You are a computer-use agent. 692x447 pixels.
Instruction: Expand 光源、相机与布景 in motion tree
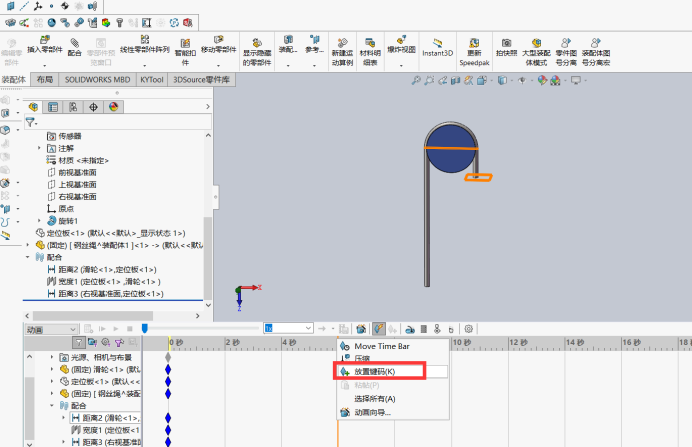click(52, 357)
